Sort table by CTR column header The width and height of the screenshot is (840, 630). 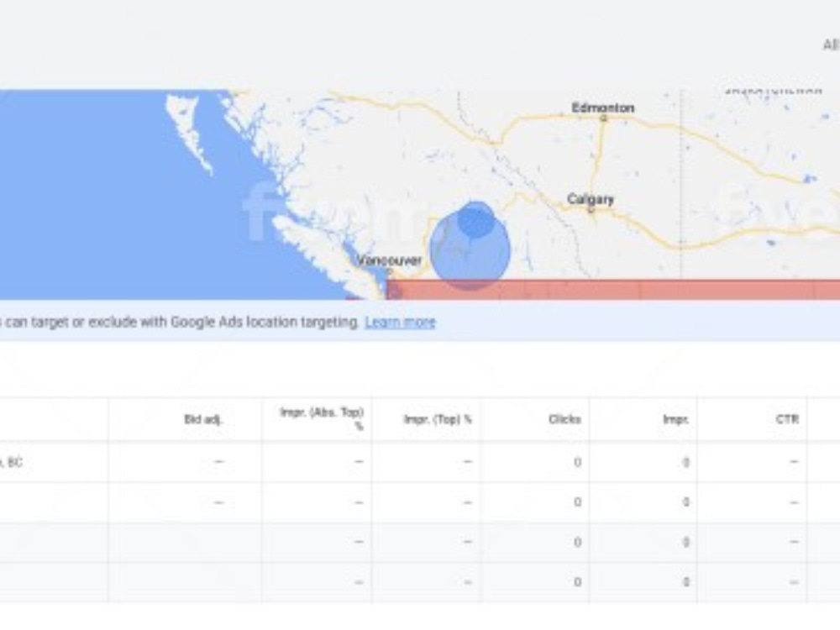(x=788, y=419)
